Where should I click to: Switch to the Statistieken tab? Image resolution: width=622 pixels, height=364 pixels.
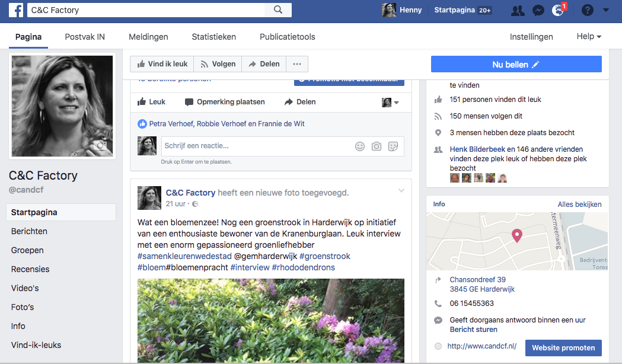[214, 37]
